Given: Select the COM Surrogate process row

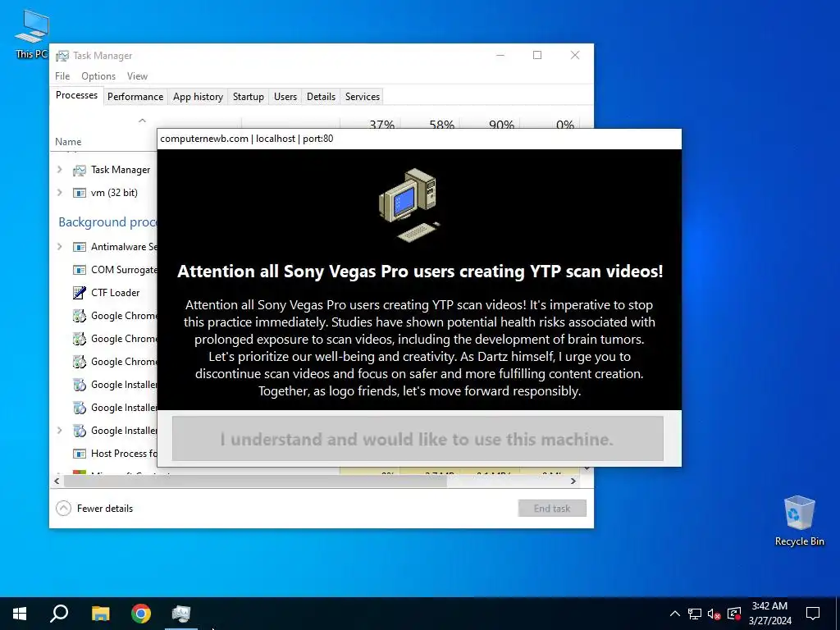Looking at the screenshot, I should (x=104, y=269).
